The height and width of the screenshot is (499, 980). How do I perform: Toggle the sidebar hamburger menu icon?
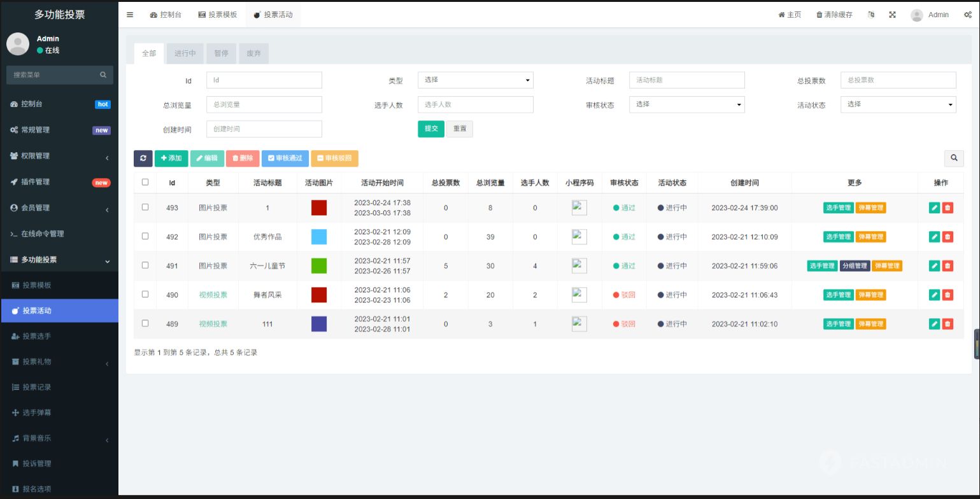[130, 15]
